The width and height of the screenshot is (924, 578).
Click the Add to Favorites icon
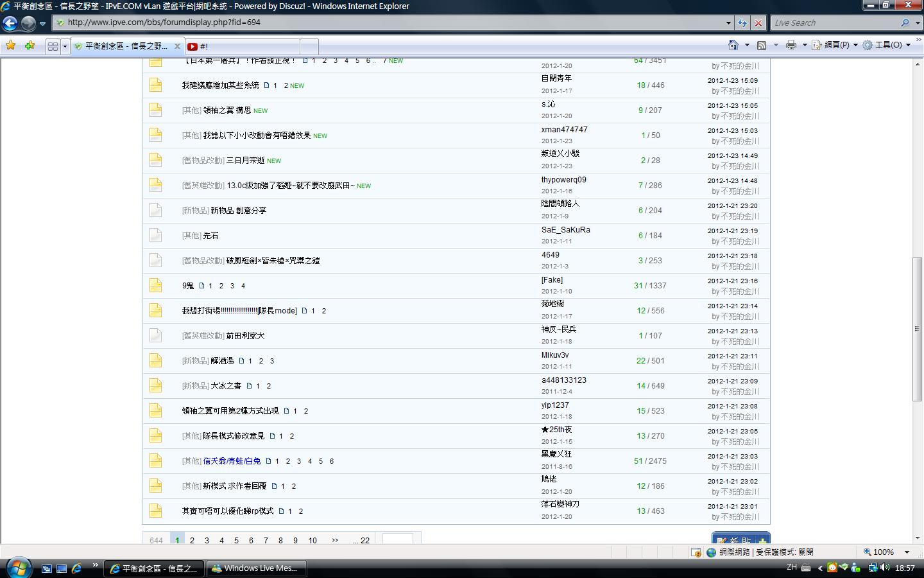click(x=30, y=45)
